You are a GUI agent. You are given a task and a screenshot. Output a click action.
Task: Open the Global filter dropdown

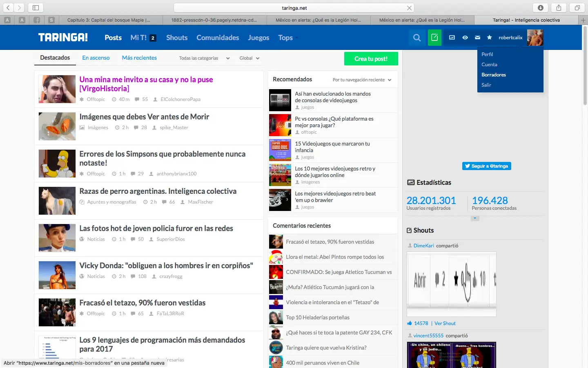(x=249, y=58)
